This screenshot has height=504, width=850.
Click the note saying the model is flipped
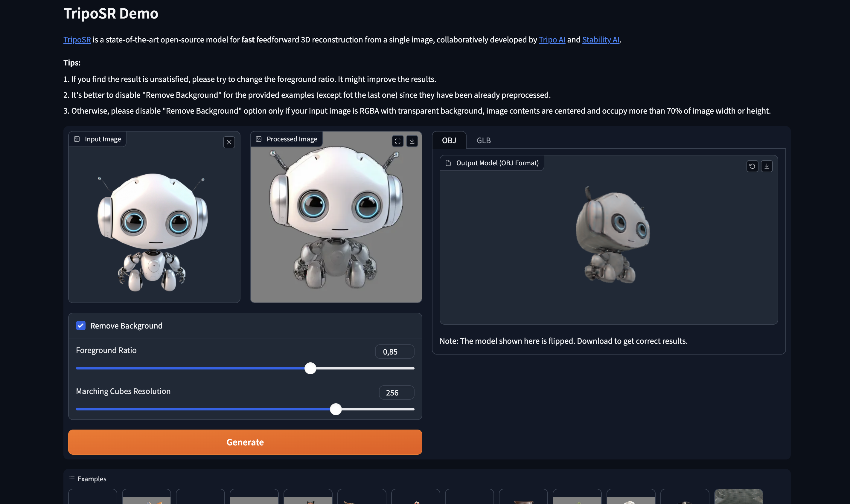coord(563,341)
